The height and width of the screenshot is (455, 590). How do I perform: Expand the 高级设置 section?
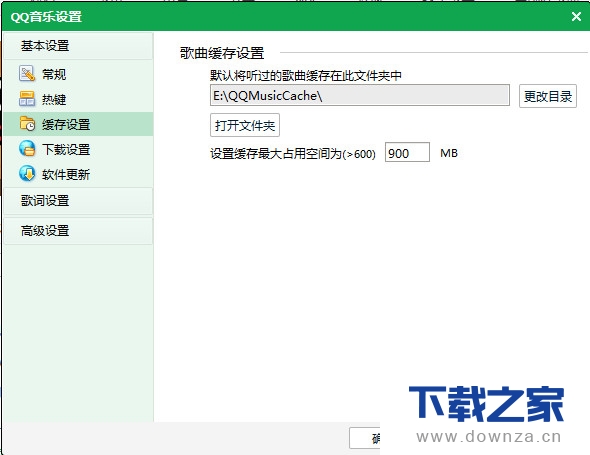(x=78, y=231)
